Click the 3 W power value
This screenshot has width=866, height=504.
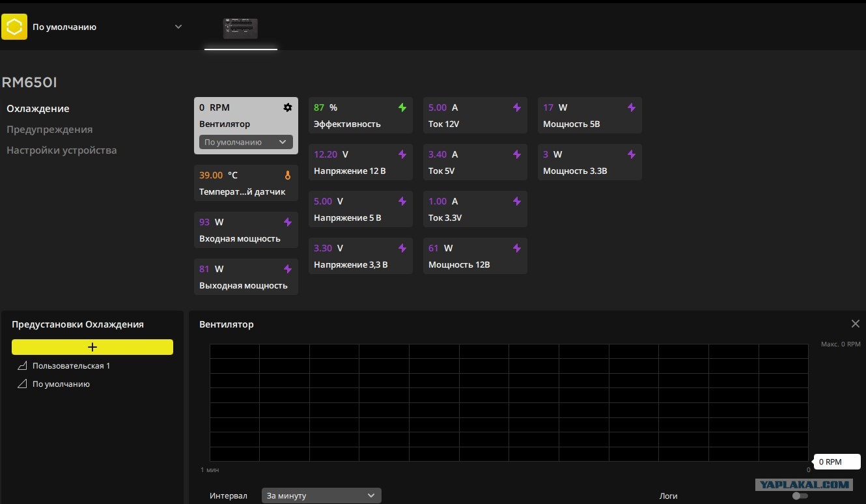click(552, 154)
